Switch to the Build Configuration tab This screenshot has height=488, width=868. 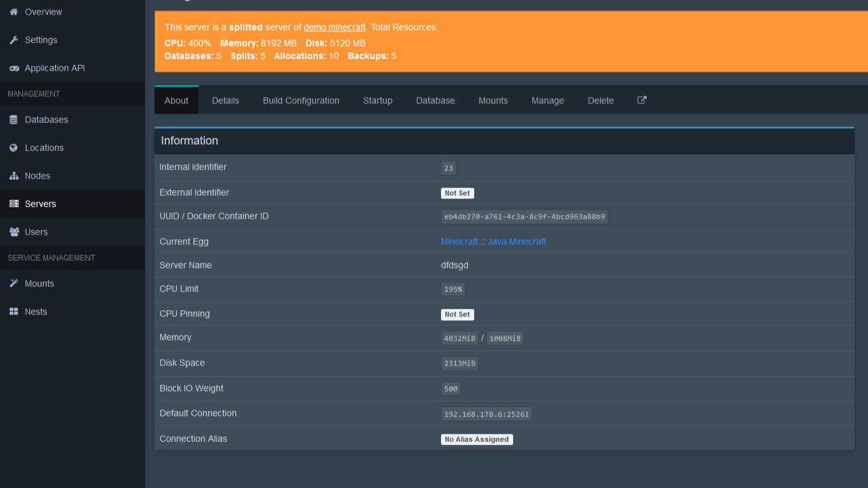(x=301, y=101)
